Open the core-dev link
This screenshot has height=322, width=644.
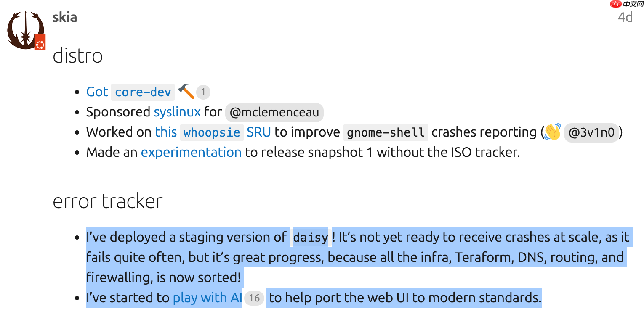tap(143, 92)
